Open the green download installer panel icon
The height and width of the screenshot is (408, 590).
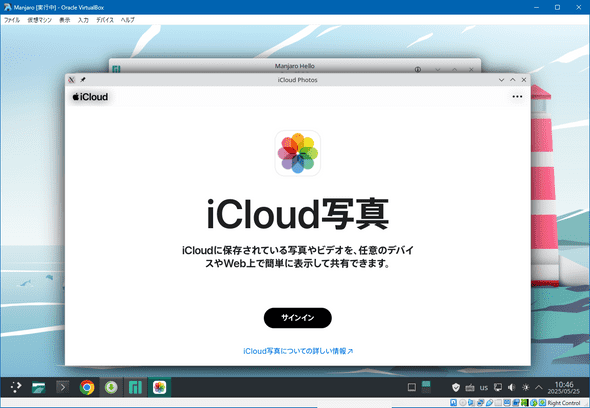pos(111,387)
